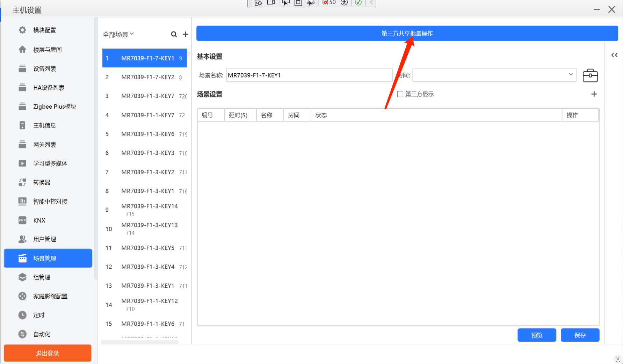
Task: Click the search icon above scene list
Action: (174, 34)
